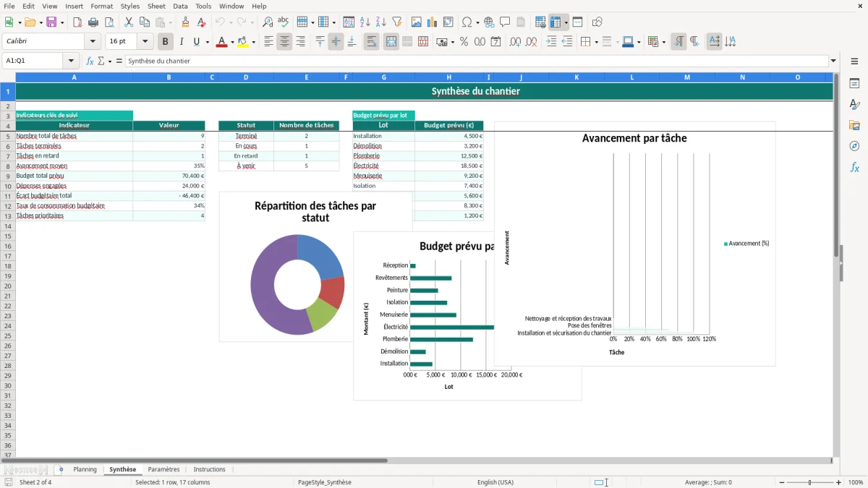Click the formula input line
The height and width of the screenshot is (488, 868).
tap(477, 61)
